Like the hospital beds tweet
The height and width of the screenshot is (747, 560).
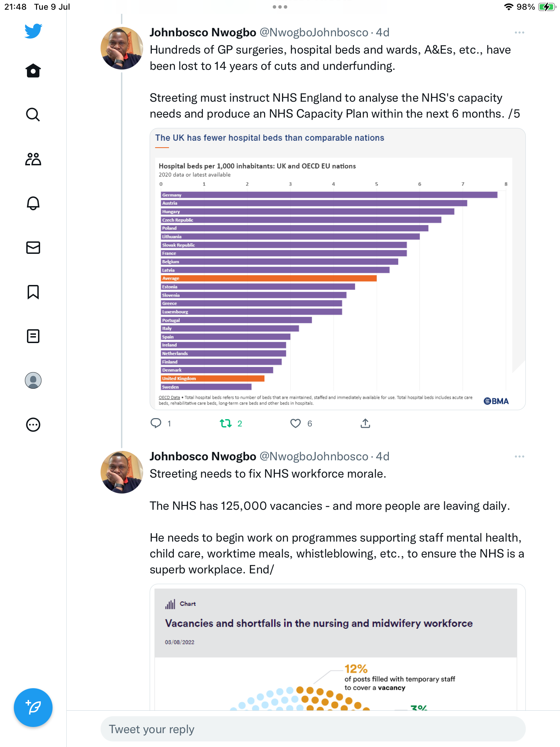coord(296,423)
